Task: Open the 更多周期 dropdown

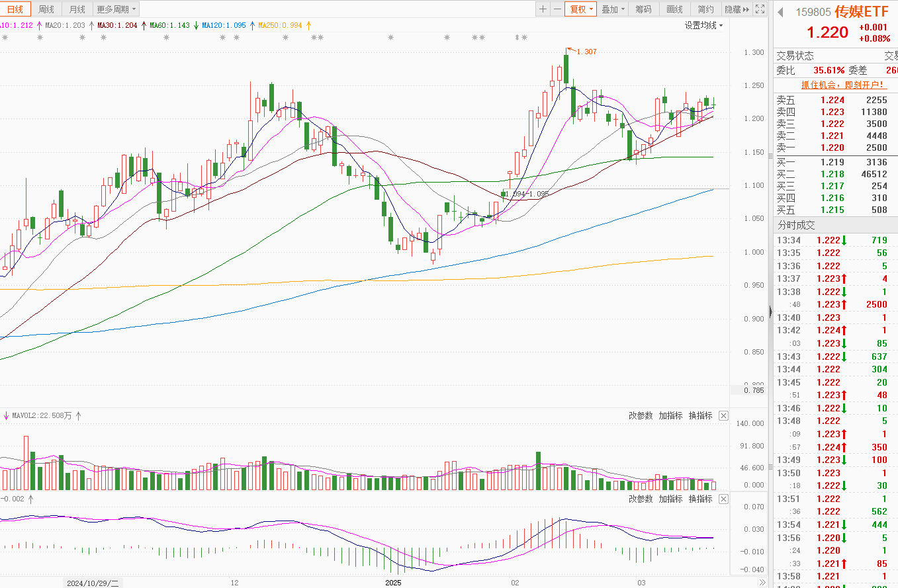Action: (116, 9)
